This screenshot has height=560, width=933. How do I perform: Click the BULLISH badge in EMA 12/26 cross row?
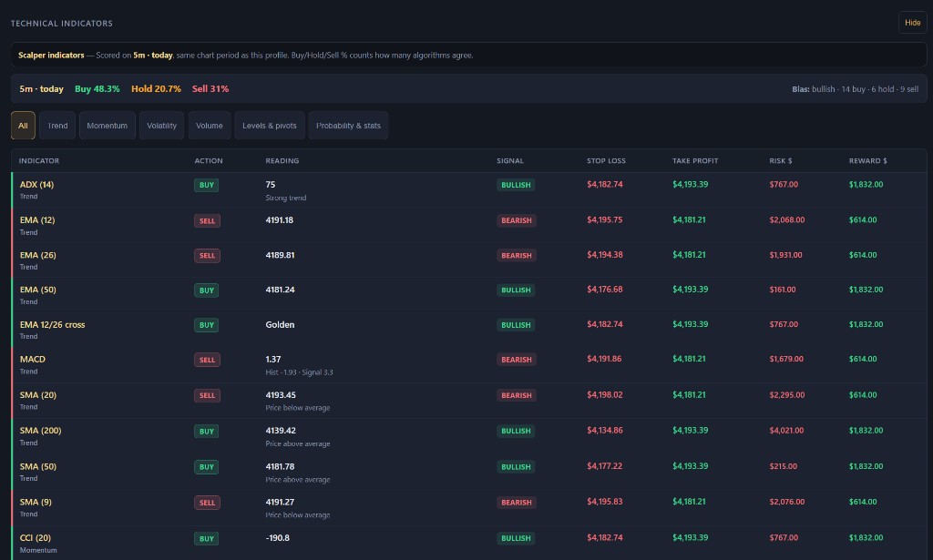[x=516, y=325]
